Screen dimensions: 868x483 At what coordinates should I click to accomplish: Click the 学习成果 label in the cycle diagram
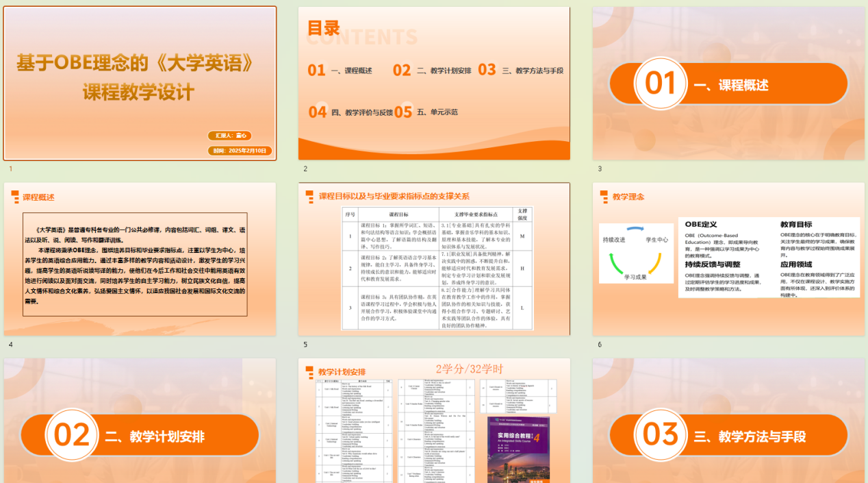(635, 277)
